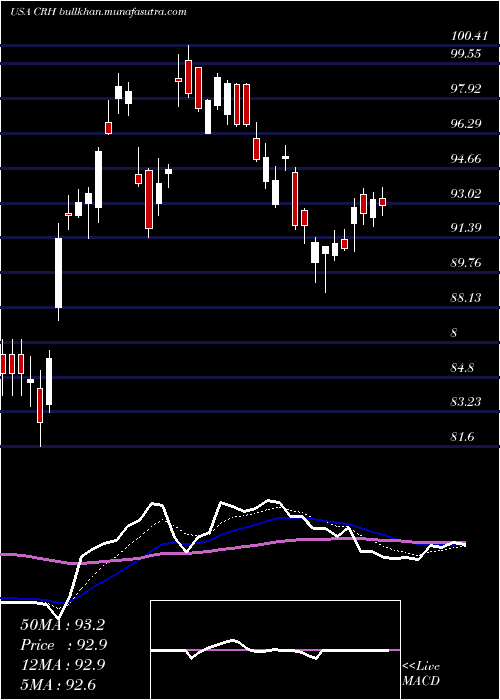
Task: Click the Price : 92.9 readout
Action: [64, 645]
